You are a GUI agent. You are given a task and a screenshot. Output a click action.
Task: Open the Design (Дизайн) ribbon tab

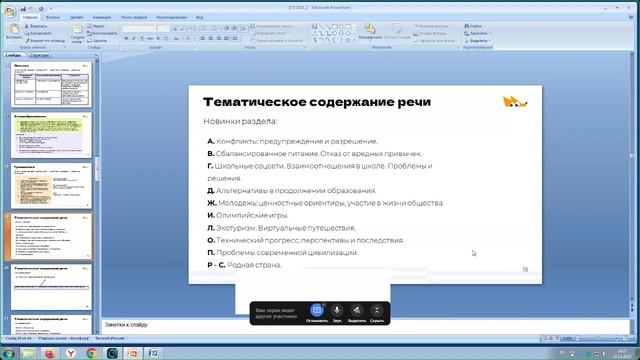click(x=76, y=18)
